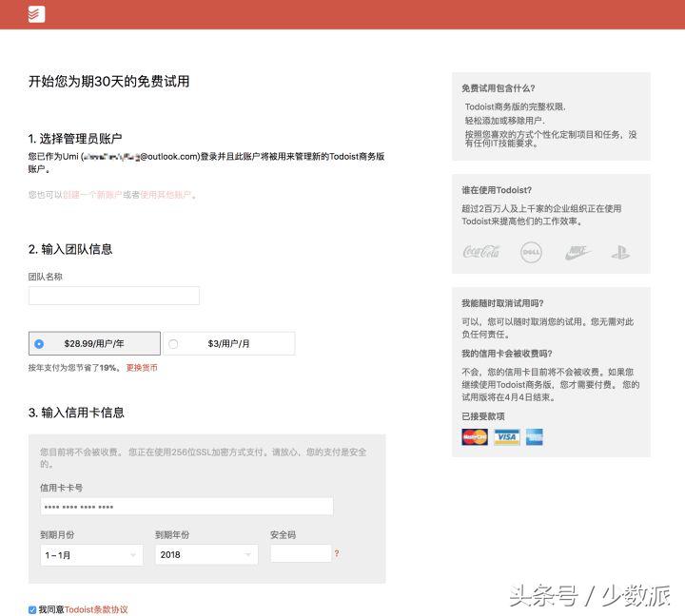685x616 pixels.
Task: Click the 2. 输入团队信息 heading
Action: coord(70,249)
